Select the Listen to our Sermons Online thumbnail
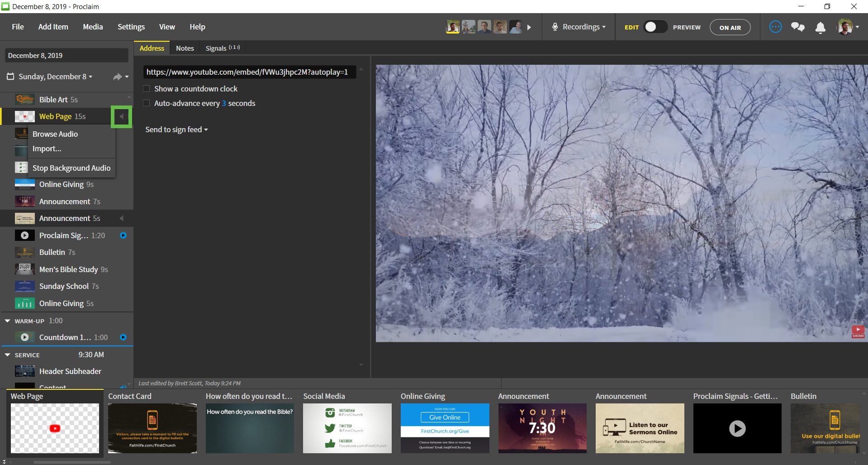Screen dimensions: 868x465 coord(640,428)
